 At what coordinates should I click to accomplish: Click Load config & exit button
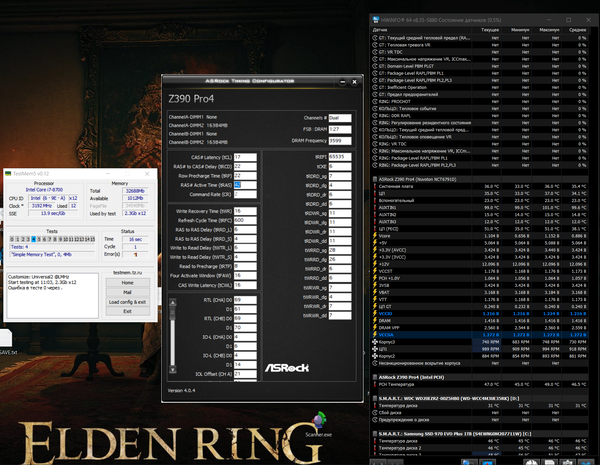[x=127, y=302]
